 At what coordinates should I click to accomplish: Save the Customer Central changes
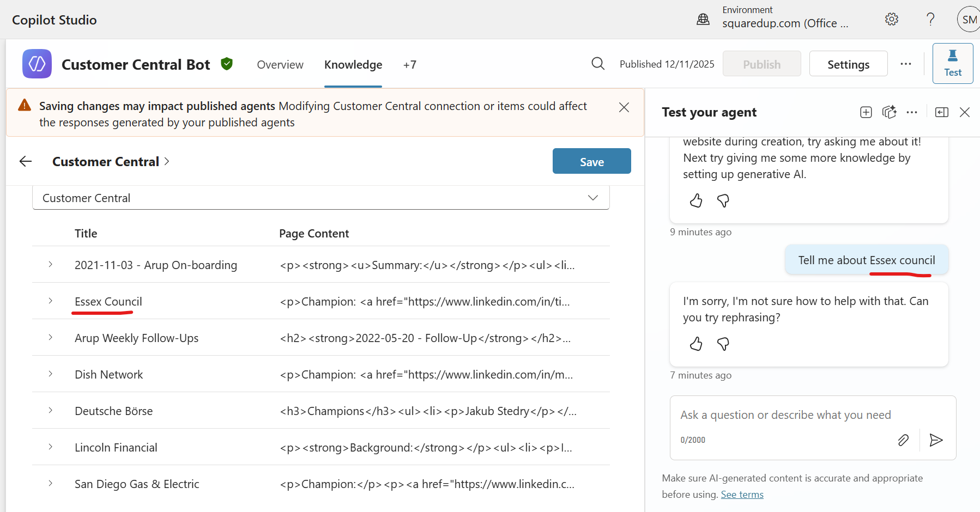[591, 161]
